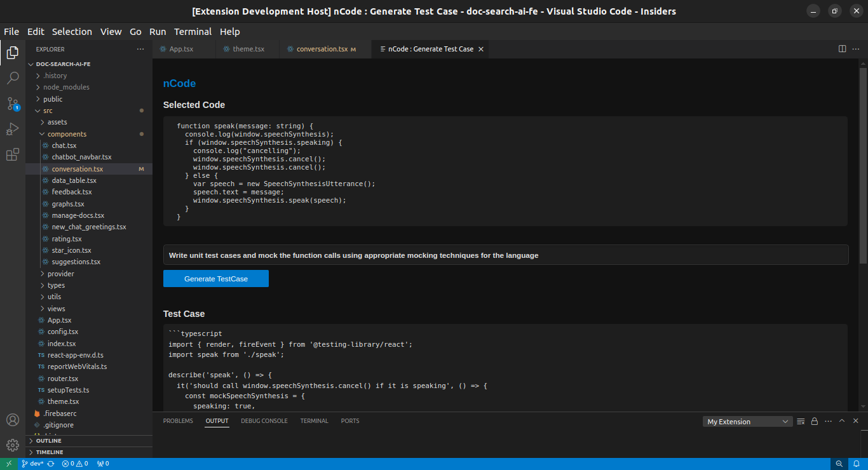The image size is (868, 470).
Task: Switch to the conversation.tsx editor tab
Action: (x=325, y=49)
